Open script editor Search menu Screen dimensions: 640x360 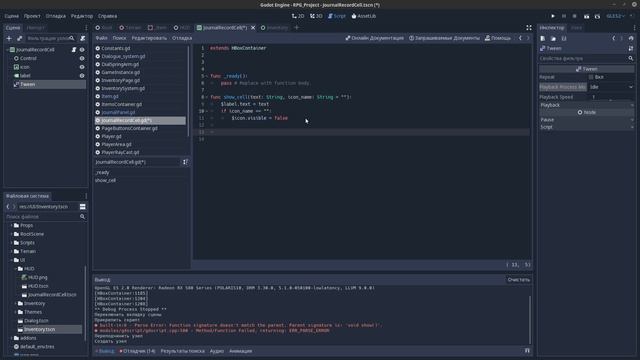point(119,38)
